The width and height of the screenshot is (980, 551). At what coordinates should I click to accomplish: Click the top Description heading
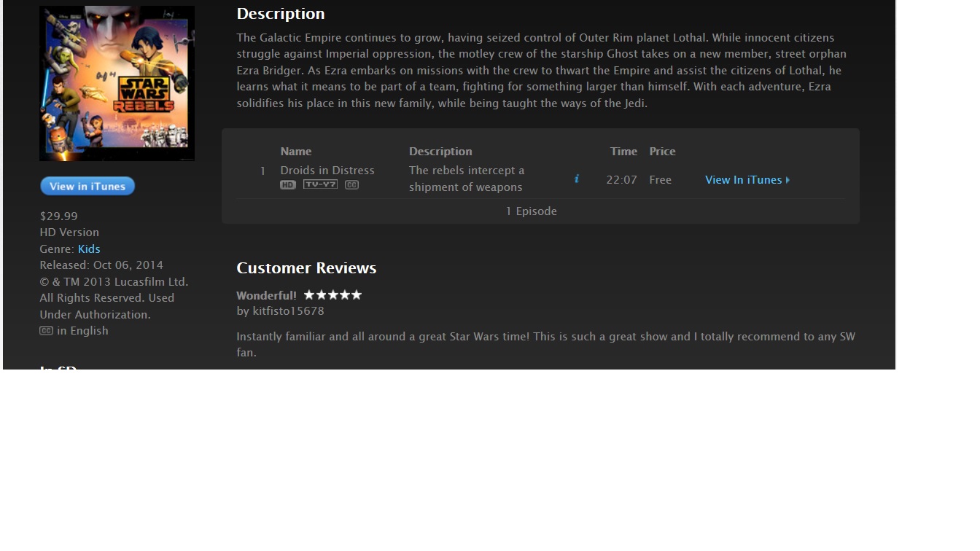point(281,14)
